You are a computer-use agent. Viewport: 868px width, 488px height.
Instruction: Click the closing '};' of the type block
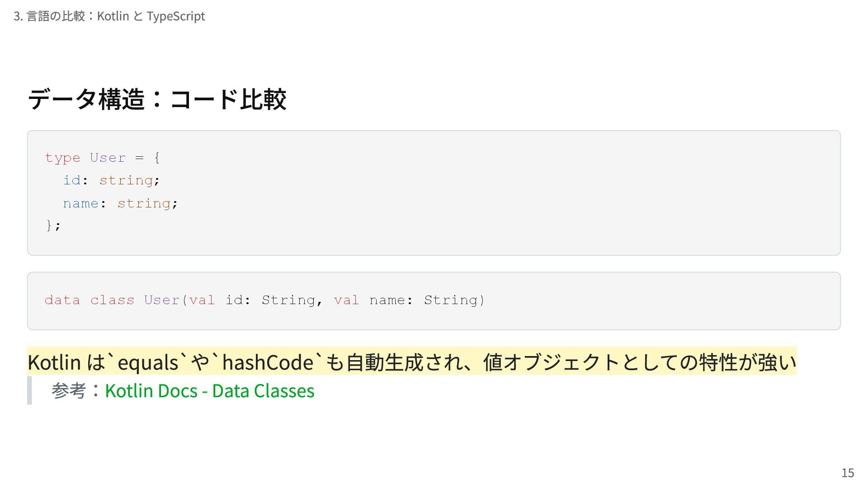click(x=53, y=225)
